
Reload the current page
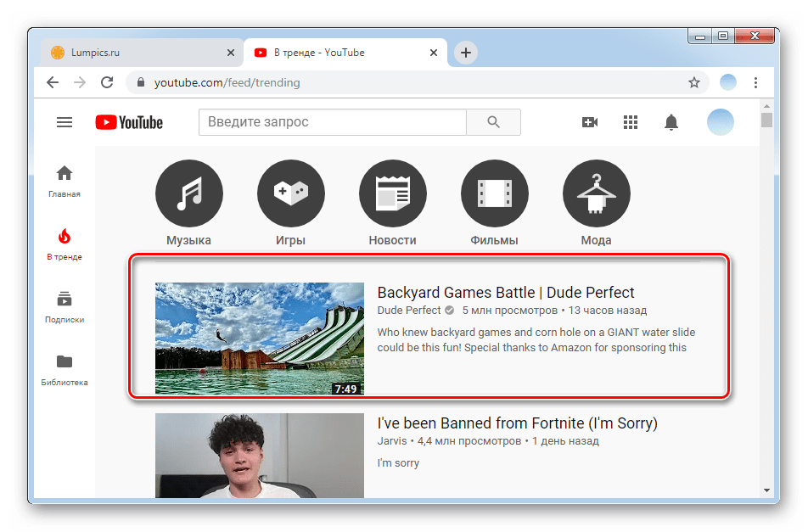(107, 82)
